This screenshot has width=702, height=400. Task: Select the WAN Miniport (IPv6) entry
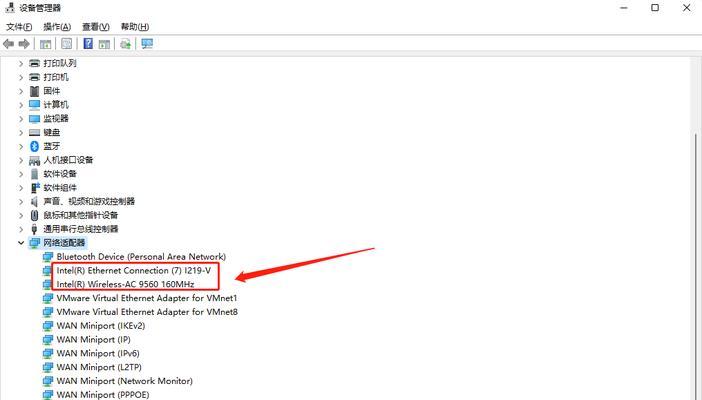(98, 353)
